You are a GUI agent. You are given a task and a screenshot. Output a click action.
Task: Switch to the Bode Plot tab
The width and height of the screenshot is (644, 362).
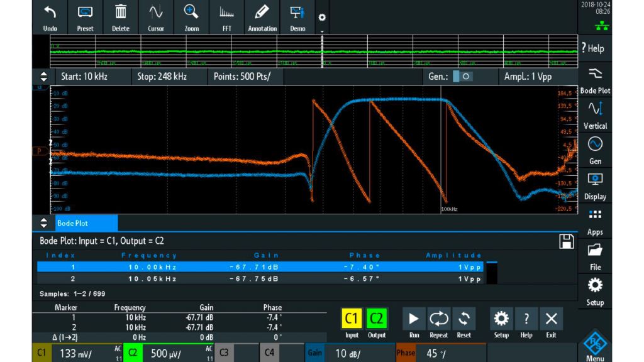coord(86,223)
